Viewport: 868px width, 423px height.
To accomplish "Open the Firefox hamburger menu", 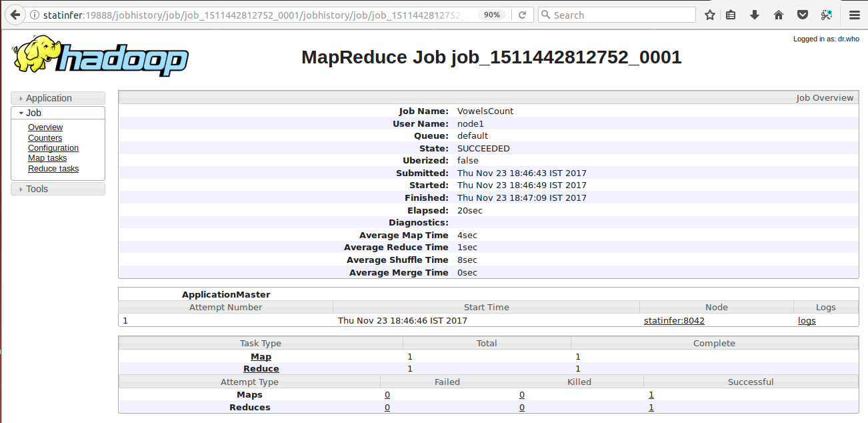I will 855,15.
